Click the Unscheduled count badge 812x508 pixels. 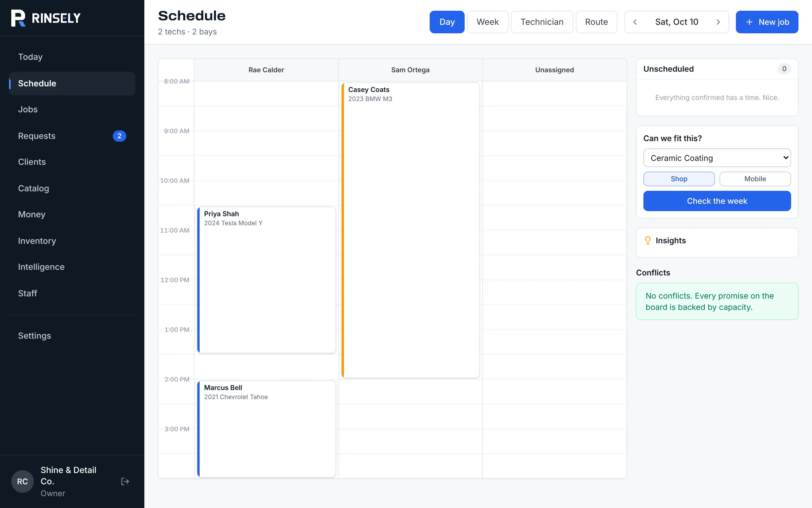(x=784, y=69)
